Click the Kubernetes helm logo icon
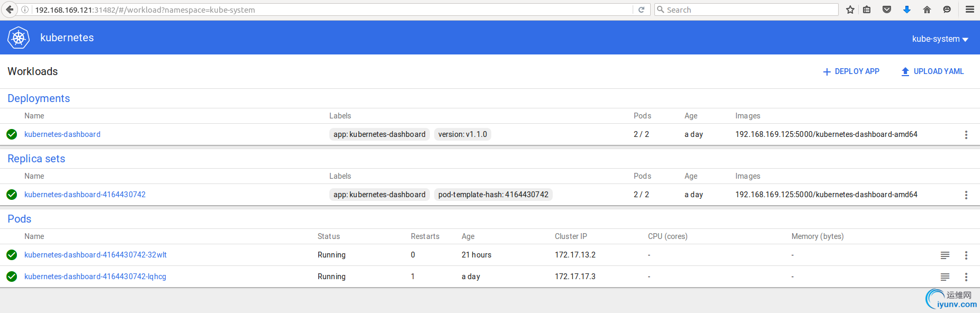The width and height of the screenshot is (980, 313). (19, 38)
